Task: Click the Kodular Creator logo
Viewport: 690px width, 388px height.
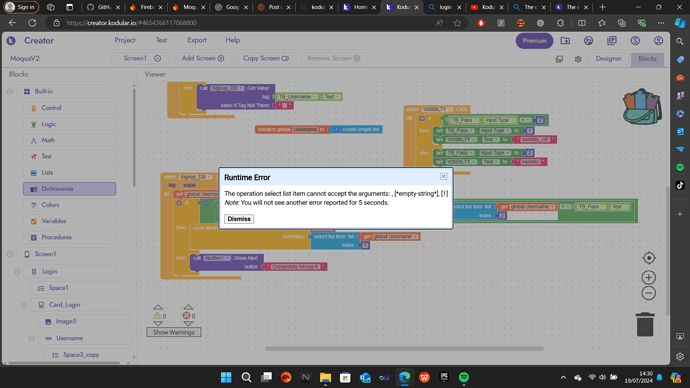Action: (x=11, y=40)
